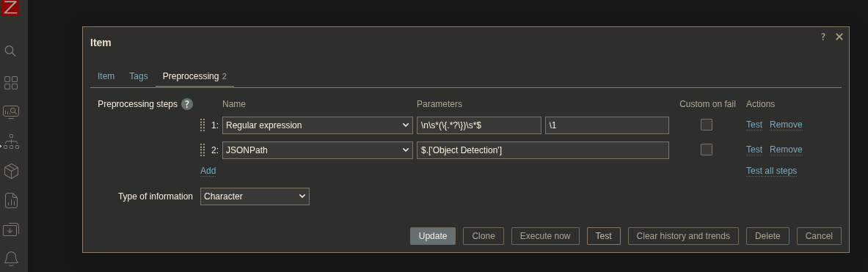
Task: Open the Inventory cube icon in sidebar
Action: (10, 171)
